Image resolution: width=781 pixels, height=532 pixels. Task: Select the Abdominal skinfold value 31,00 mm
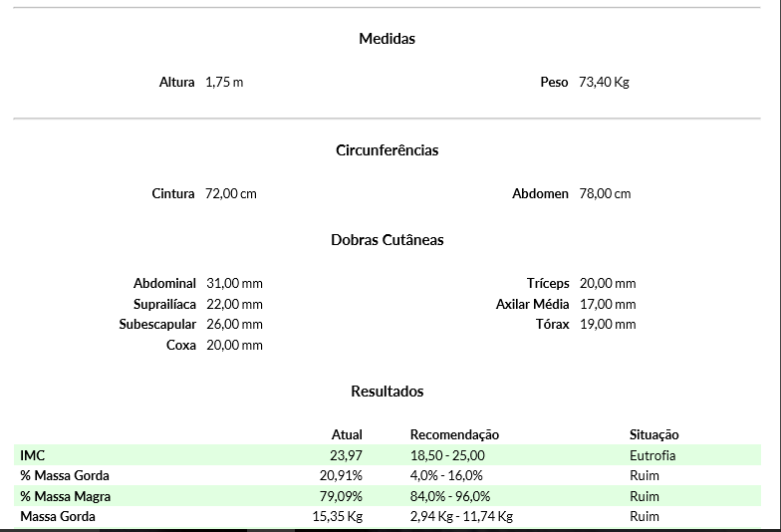click(234, 284)
